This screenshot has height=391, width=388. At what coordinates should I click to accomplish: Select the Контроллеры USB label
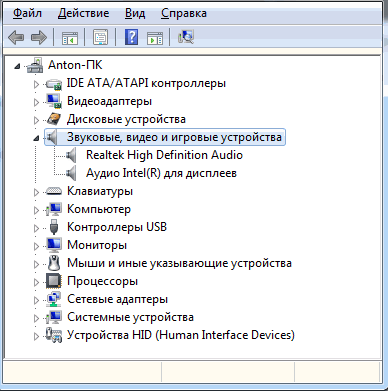[x=117, y=227]
